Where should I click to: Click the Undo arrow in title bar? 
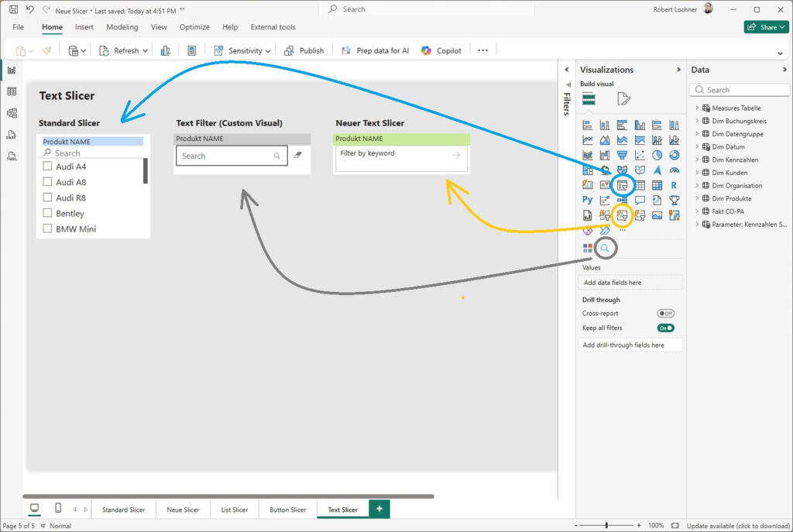[29, 9]
